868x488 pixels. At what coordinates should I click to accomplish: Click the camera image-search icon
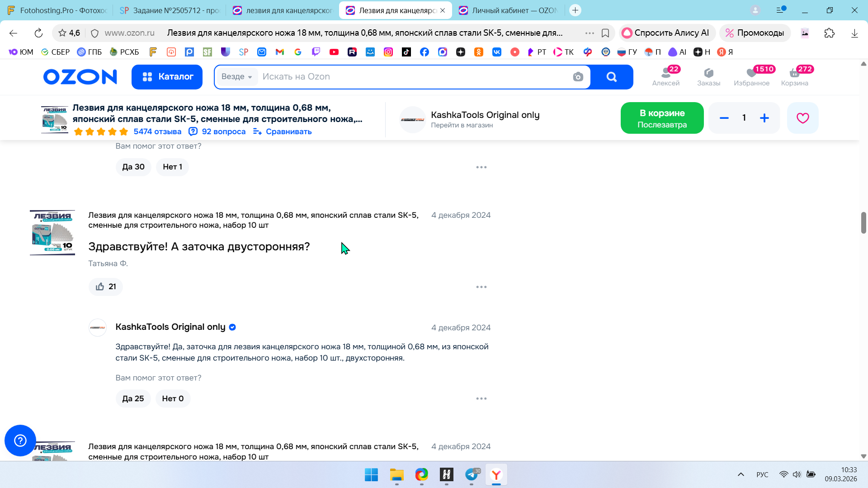pyautogui.click(x=578, y=77)
